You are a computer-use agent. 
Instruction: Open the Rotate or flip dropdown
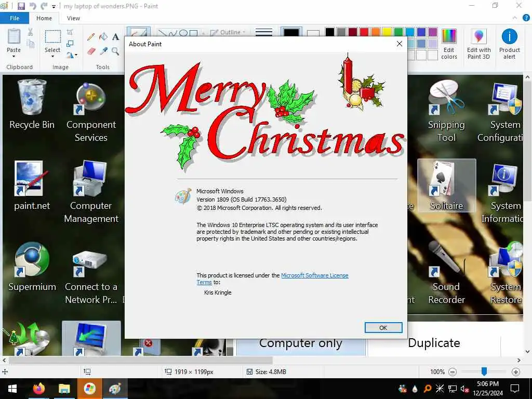(72, 55)
